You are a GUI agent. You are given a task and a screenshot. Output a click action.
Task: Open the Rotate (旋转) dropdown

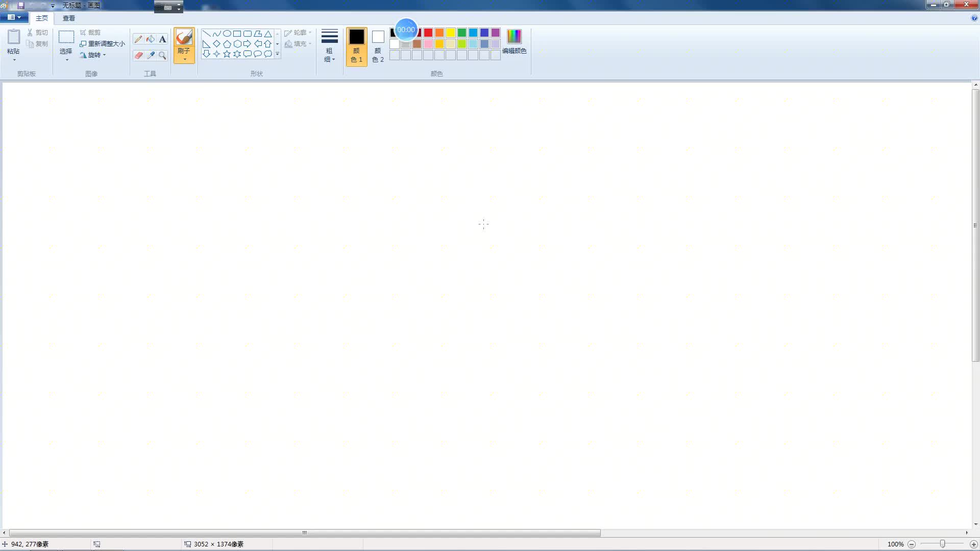tap(93, 55)
